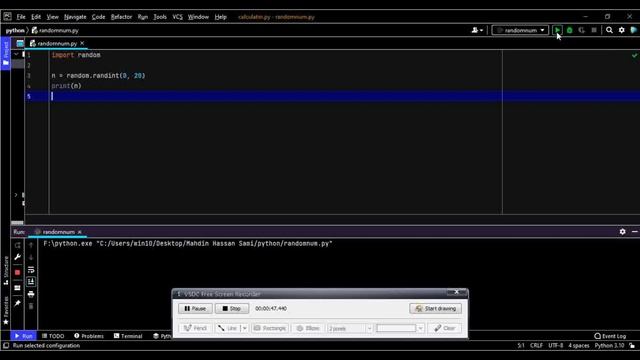The width and height of the screenshot is (640, 360).
Task: Click the python breadcrumb in the navigation bar
Action: 15,30
